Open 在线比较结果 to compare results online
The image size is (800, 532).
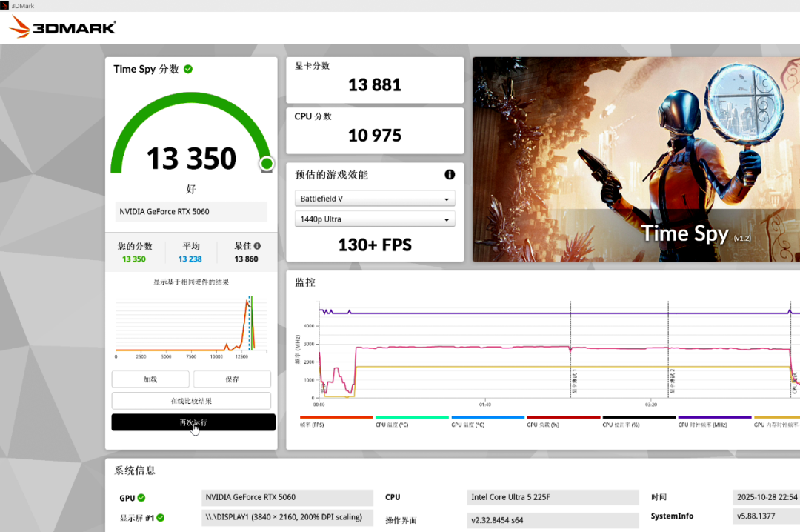click(191, 400)
